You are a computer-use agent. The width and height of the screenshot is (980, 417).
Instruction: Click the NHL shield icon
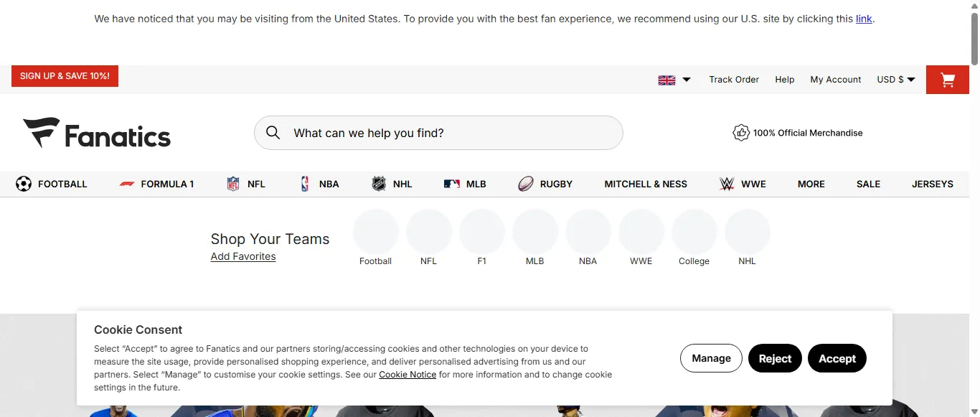coord(379,184)
